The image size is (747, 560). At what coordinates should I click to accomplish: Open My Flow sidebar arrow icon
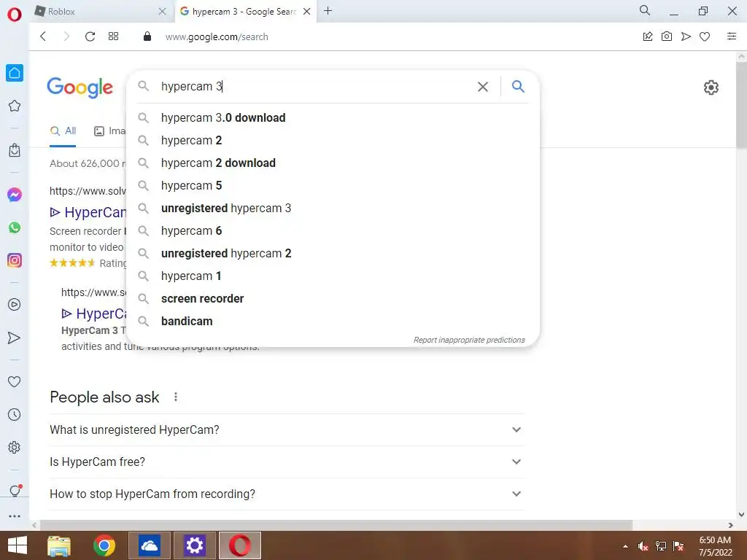[15, 338]
